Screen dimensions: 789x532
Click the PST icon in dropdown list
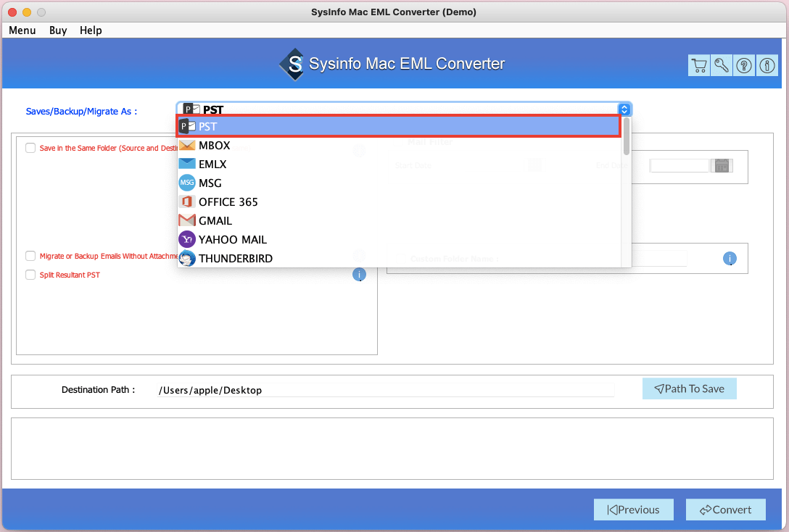coord(188,126)
